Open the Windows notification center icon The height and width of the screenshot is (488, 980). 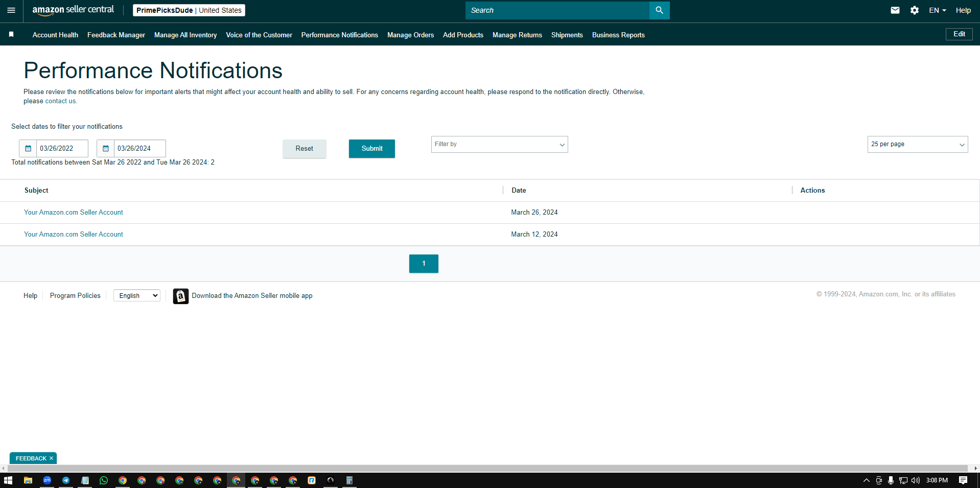click(x=963, y=480)
